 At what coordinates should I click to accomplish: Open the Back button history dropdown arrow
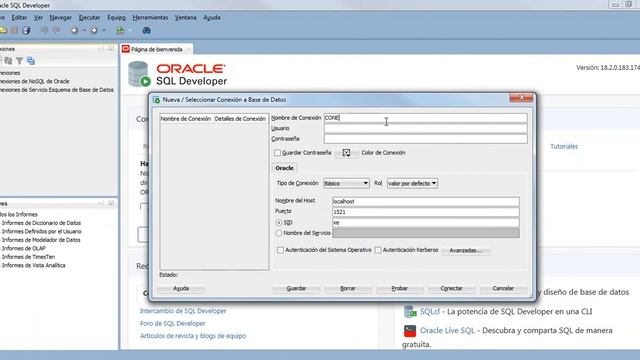[x=84, y=31]
